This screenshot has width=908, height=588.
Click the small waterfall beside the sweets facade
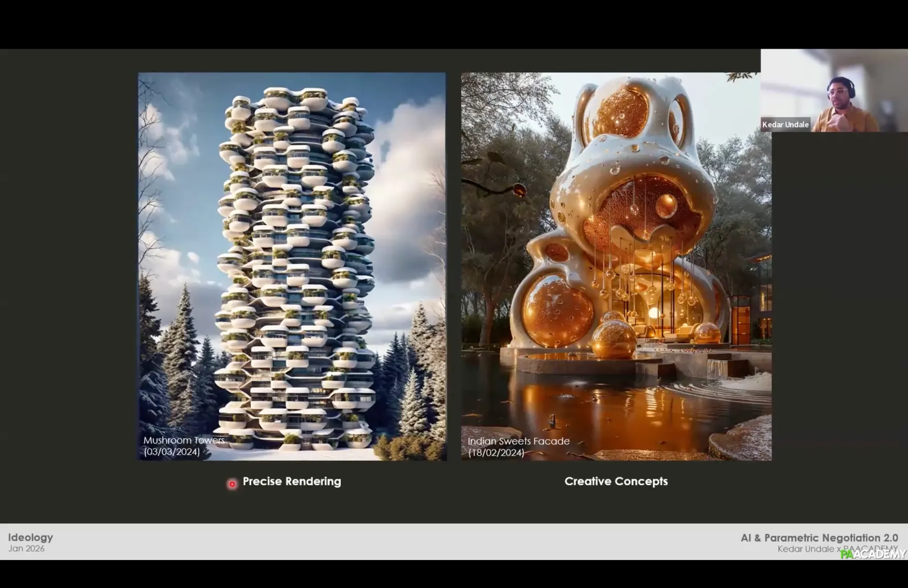click(716, 369)
